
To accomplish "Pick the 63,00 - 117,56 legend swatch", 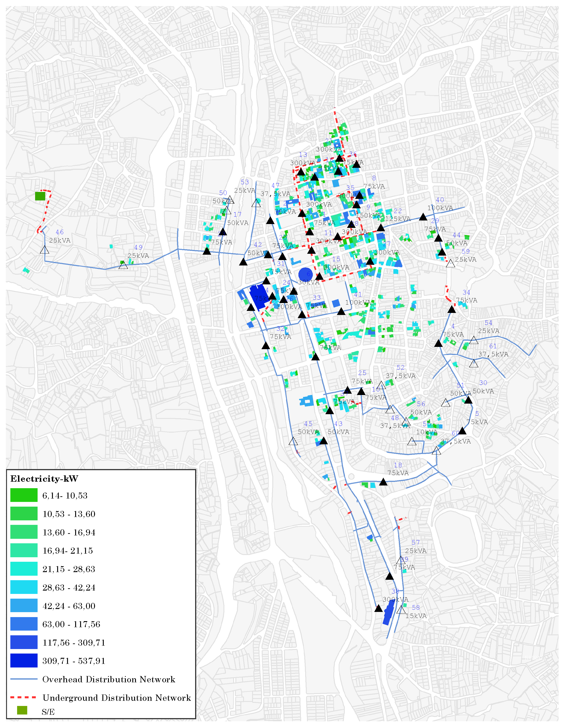I will [x=24, y=624].
